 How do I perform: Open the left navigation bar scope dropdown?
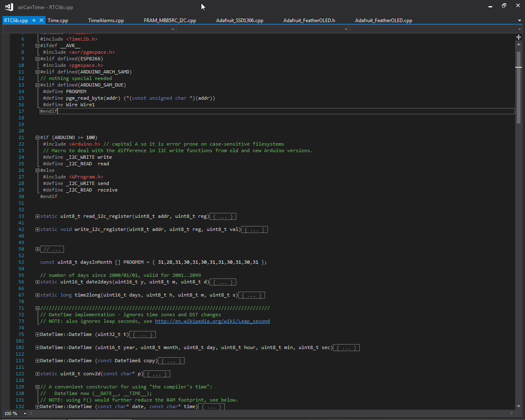173,29
